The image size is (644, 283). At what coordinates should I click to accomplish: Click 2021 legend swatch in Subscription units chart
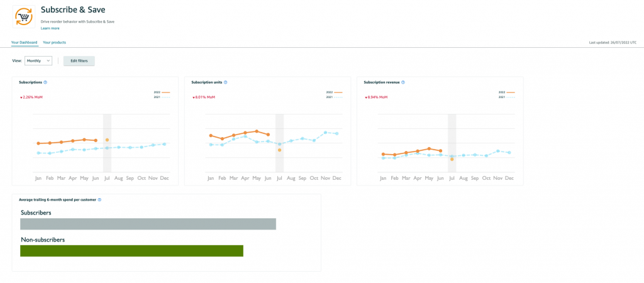(x=338, y=97)
